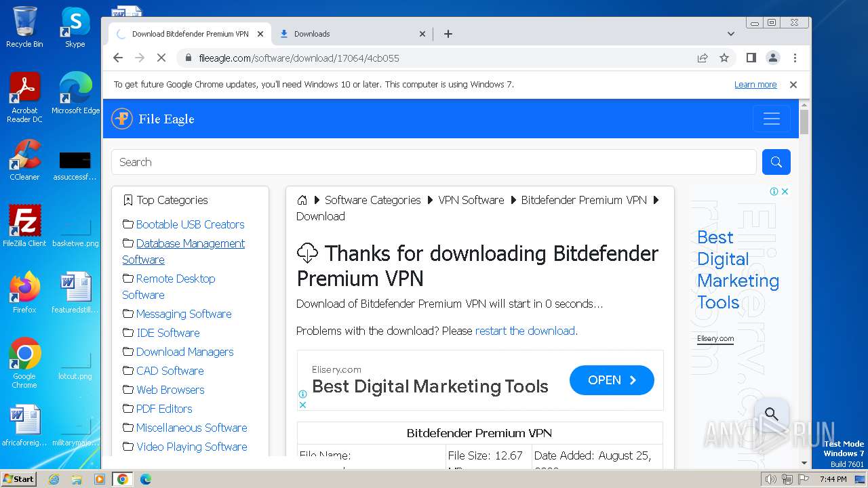Click the clock showing 7:44 PM
The image size is (868, 488).
point(833,479)
